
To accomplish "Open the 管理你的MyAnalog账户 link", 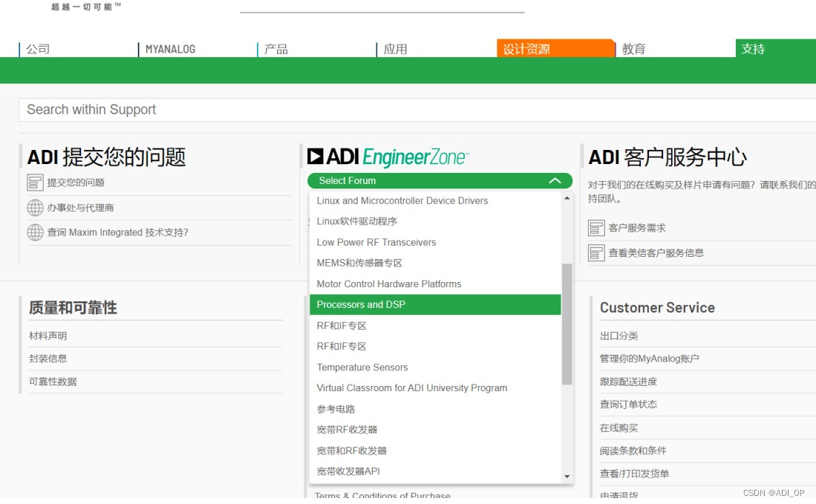I will pyautogui.click(x=649, y=359).
